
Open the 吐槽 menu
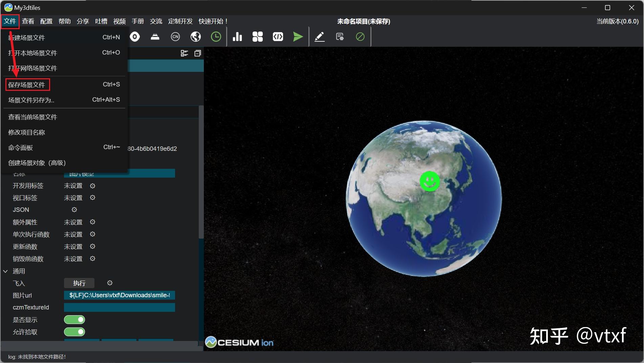(x=101, y=21)
